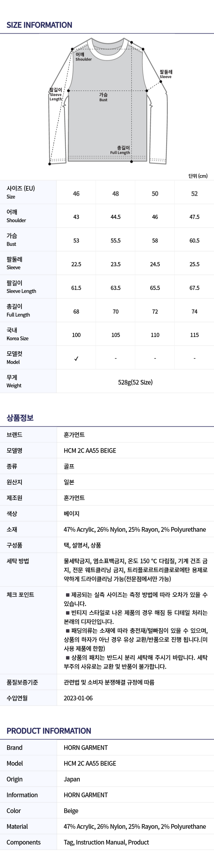
Task: Click the SIZE INFORMATION heading
Action: (x=39, y=25)
